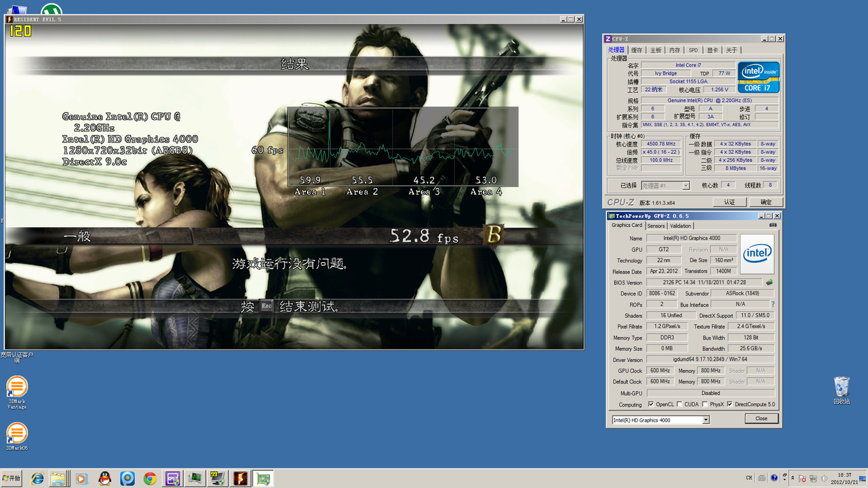Switch to Resident Evil 5 taskbar icon
868x488 pixels.
coord(241,479)
